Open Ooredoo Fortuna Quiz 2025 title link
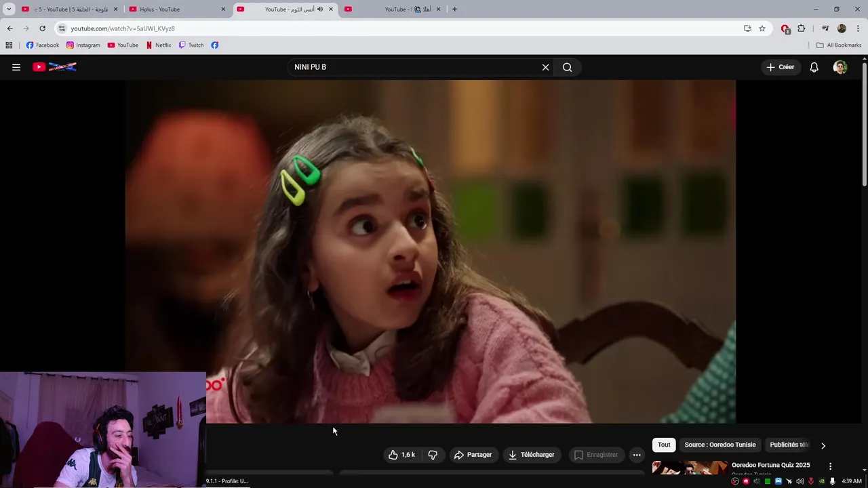Screen dimensions: 868x488 pos(770,465)
